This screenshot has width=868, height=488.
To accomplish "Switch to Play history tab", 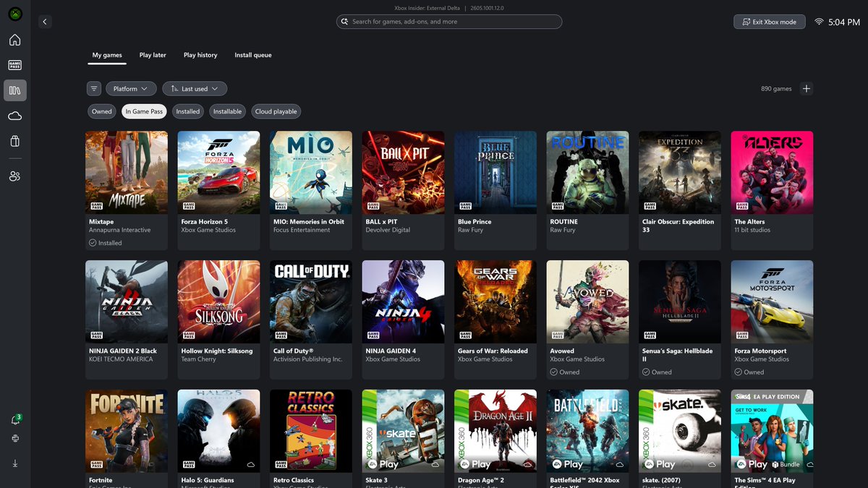I will (x=200, y=55).
